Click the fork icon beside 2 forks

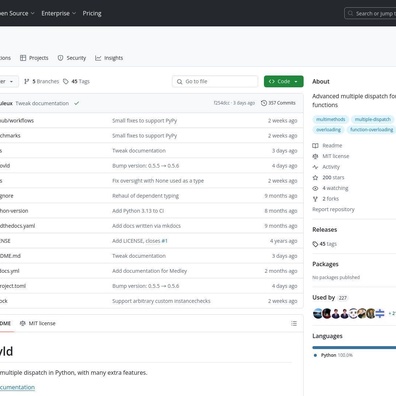click(315, 199)
